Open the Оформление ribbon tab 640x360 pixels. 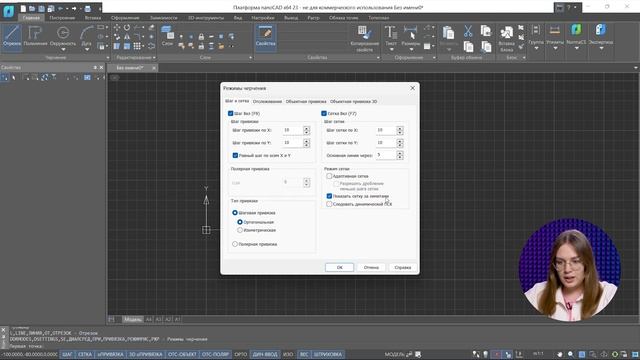pos(125,18)
